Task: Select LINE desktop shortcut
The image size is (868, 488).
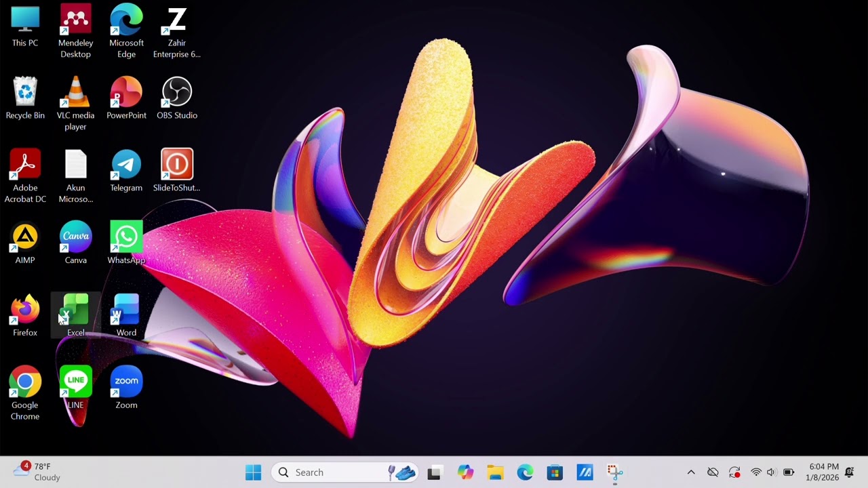Action: 75,389
